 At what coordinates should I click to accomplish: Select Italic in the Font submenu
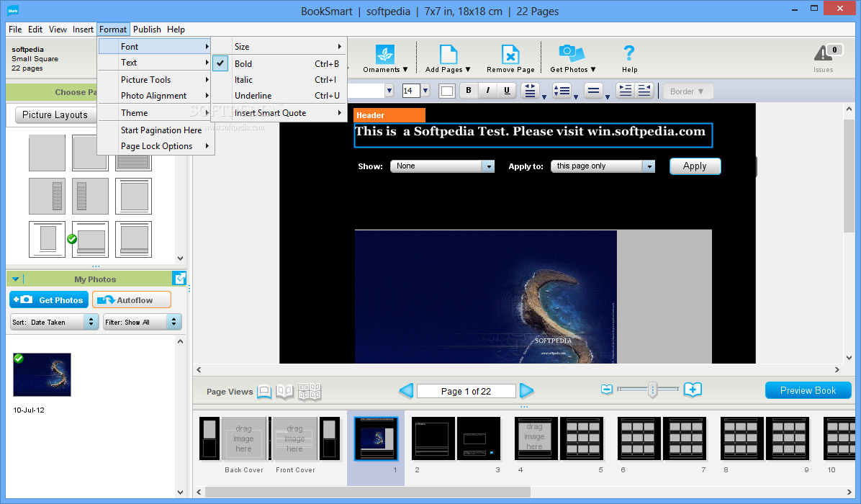coord(279,80)
